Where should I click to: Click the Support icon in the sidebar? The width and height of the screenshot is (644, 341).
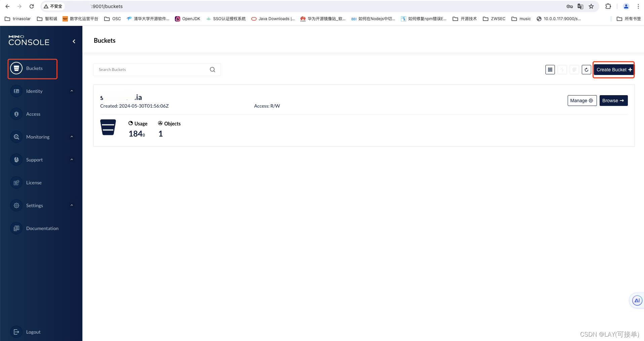(x=16, y=159)
